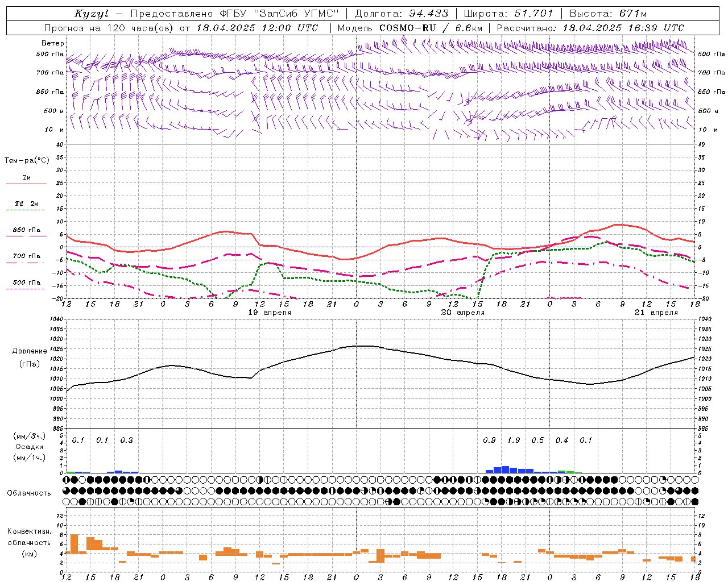Click the tallest orange convective cloud bar
This screenshot has width=728, height=582.
(74, 544)
